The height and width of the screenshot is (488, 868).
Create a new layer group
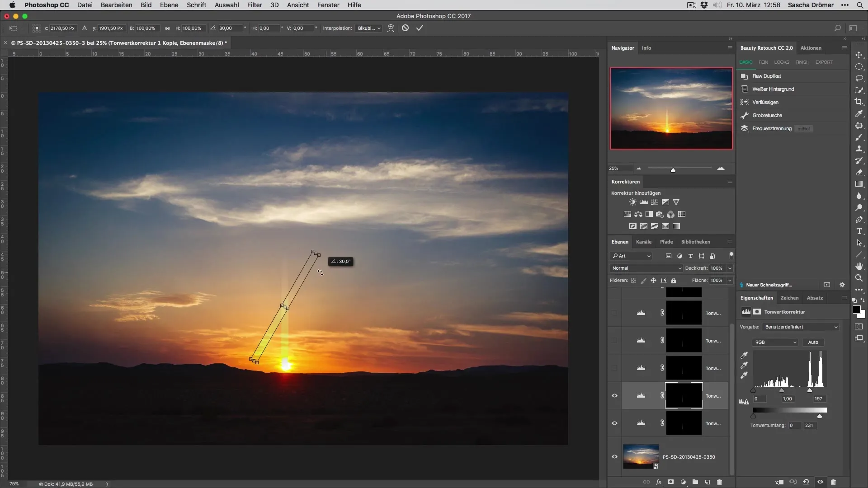tap(695, 482)
